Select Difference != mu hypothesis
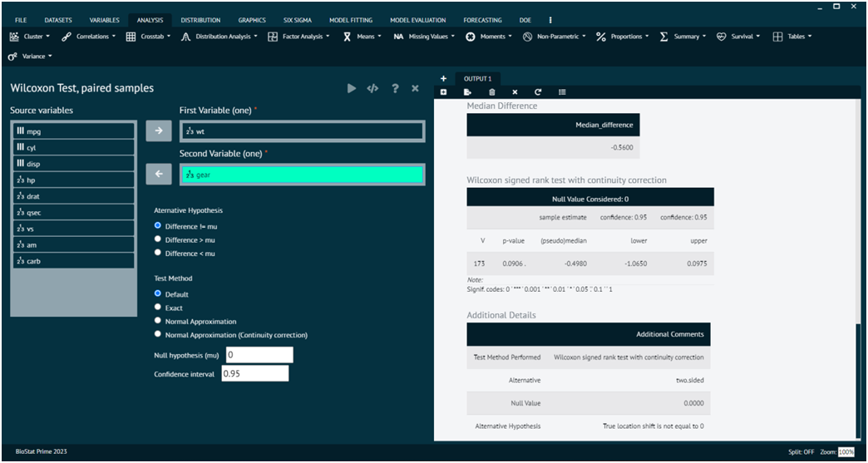Viewport: 868px width, 463px height. (158, 226)
